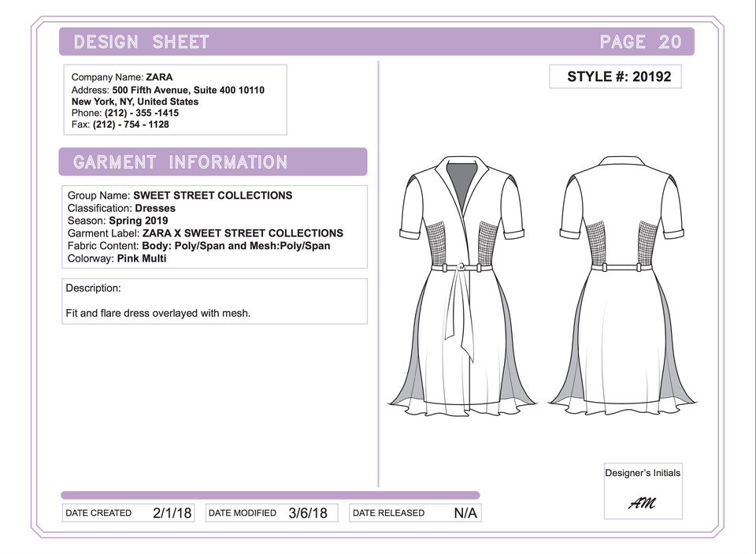Select the Garment Label line

click(x=206, y=233)
